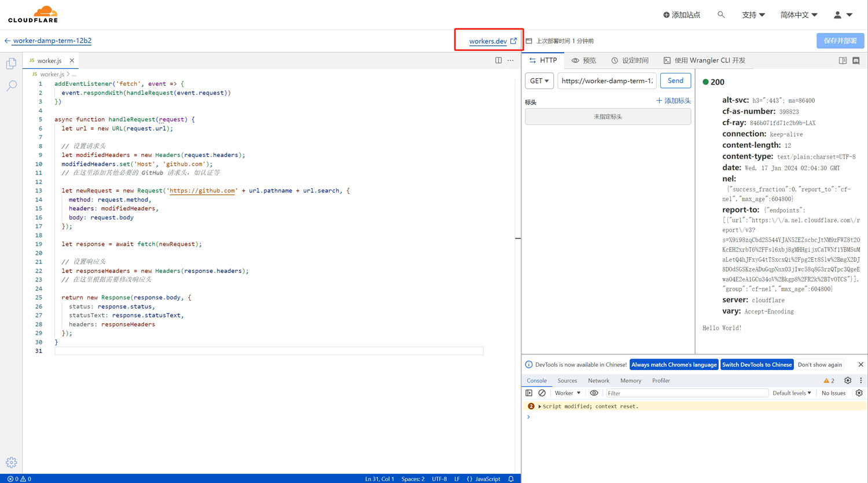Click 保存并部署 save and deploy button

(x=840, y=41)
